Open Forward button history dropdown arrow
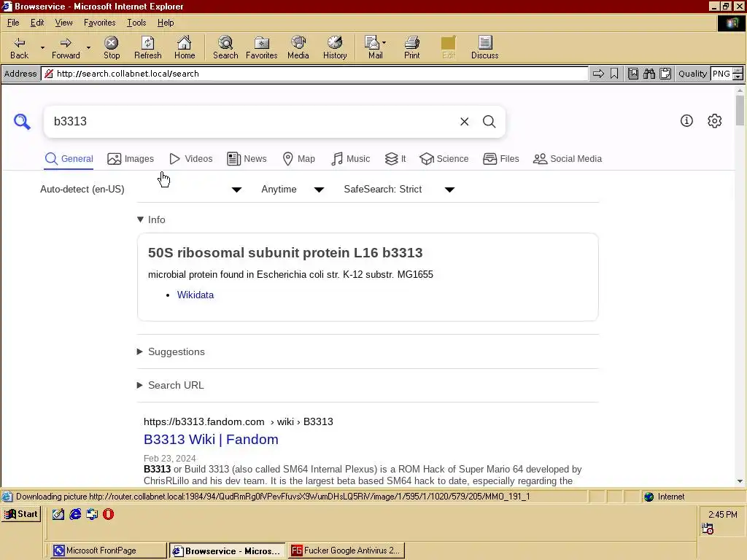 (x=88, y=47)
